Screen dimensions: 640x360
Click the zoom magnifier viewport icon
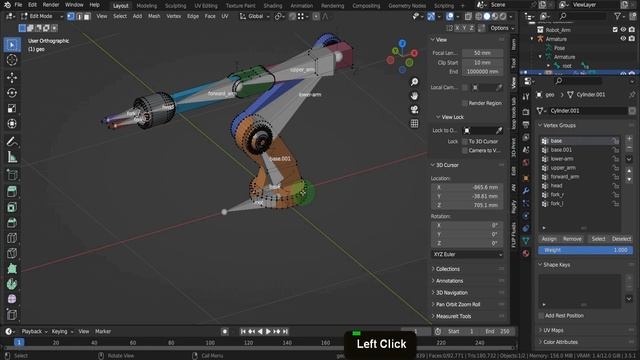click(414, 82)
